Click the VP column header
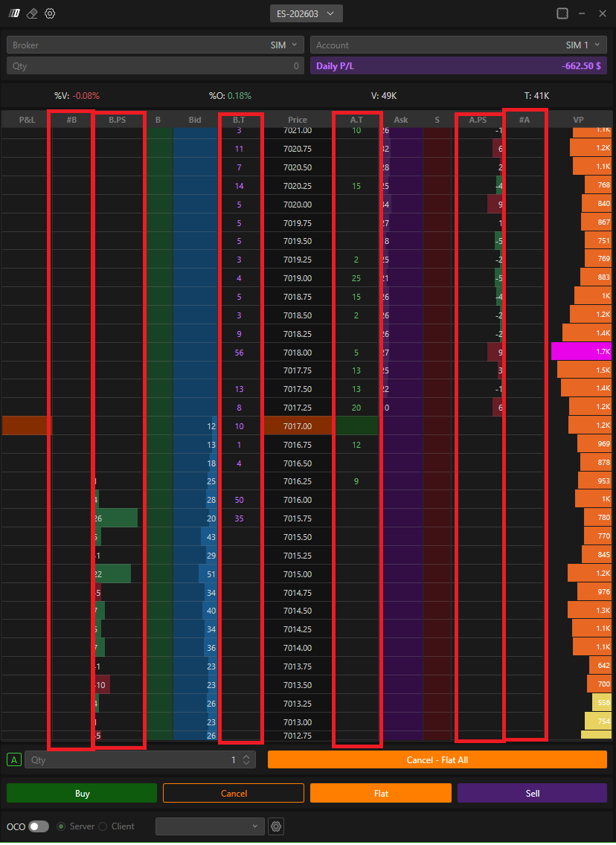Screen dimensions: 616x845 pos(578,120)
